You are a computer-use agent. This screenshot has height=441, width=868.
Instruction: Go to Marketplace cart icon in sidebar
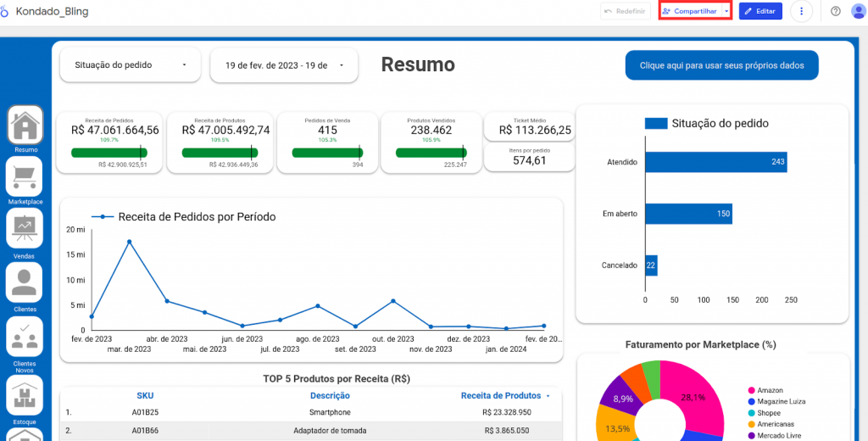tap(25, 177)
